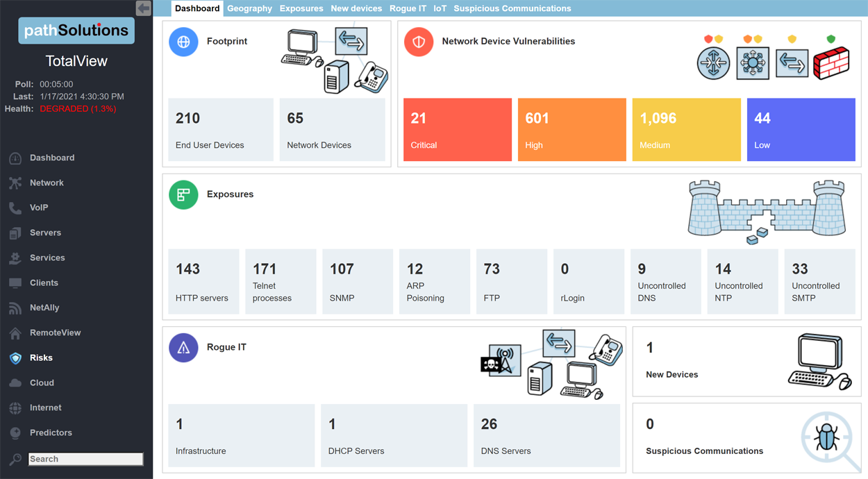Click inside the Search field
Screen dimensions: 868x479
pyautogui.click(x=85, y=459)
